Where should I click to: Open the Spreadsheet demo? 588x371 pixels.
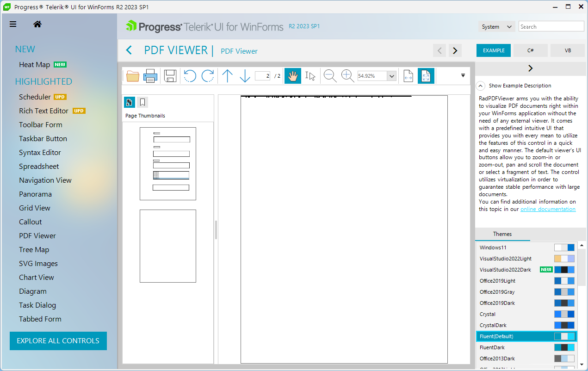point(39,167)
